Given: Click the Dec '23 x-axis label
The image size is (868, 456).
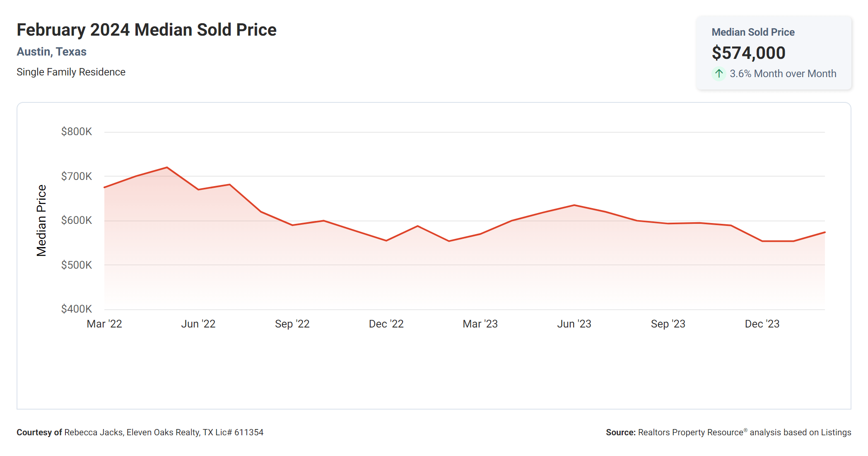Looking at the screenshot, I should point(762,324).
